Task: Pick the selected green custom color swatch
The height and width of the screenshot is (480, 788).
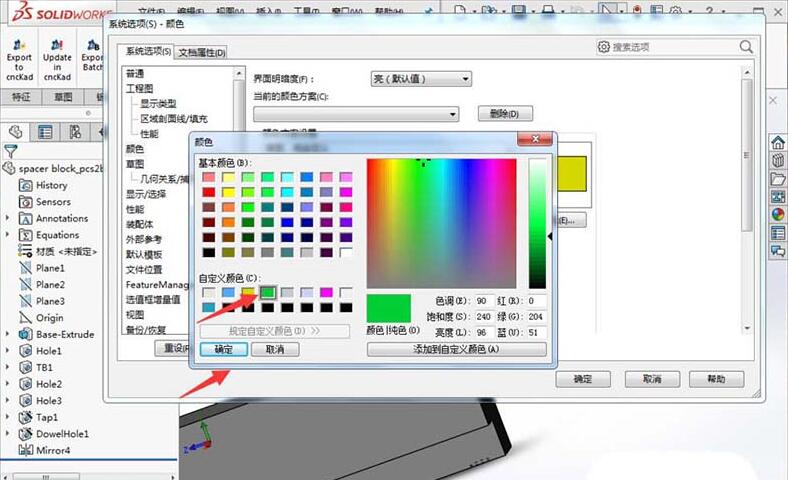Action: point(267,293)
